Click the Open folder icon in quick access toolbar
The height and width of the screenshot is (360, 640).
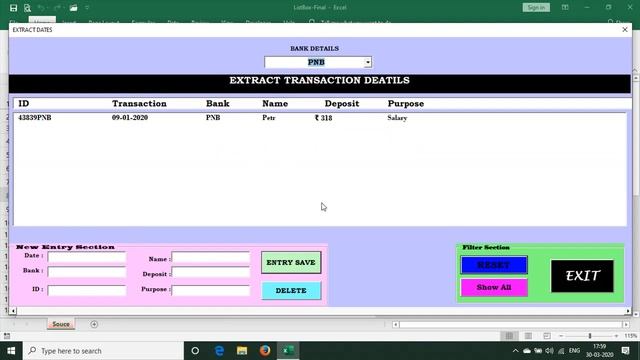[x=73, y=8]
